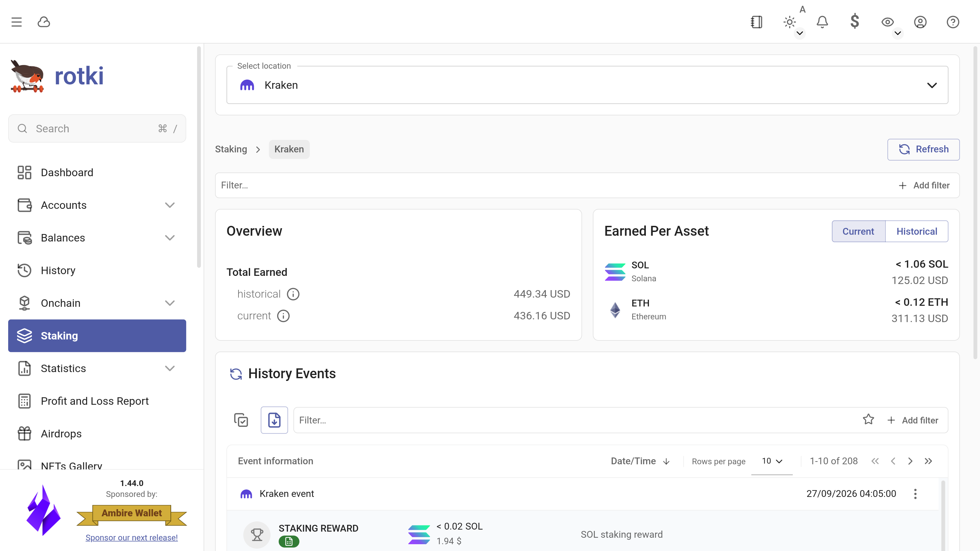Open the theme options chevron
Image resolution: width=980 pixels, height=551 pixels.
click(x=800, y=33)
